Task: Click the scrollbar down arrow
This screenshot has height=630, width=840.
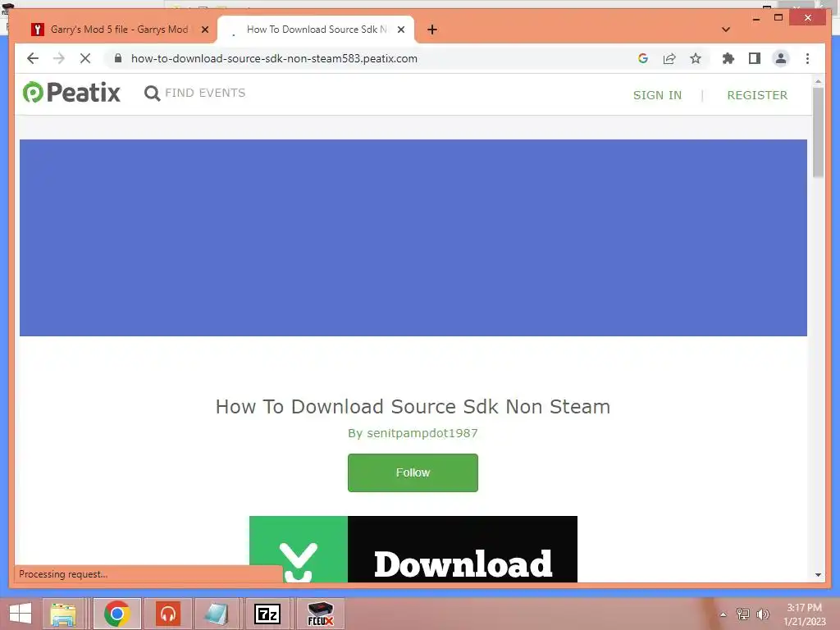Action: coord(818,575)
